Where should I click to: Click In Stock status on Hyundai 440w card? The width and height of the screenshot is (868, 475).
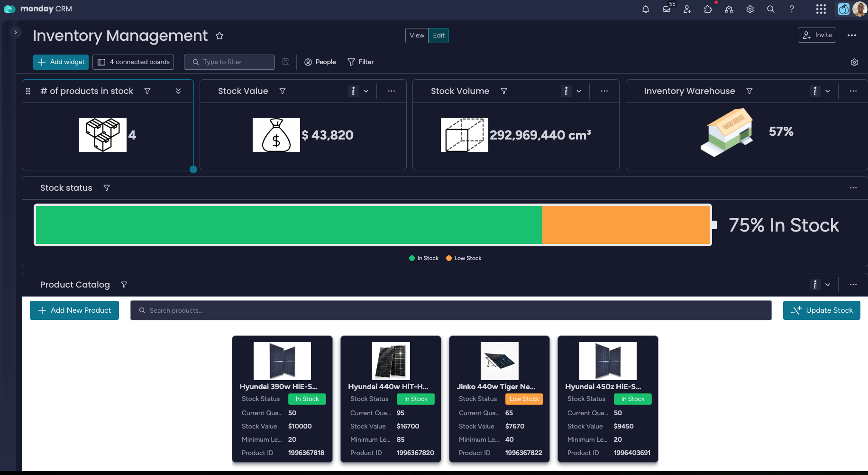[x=416, y=399]
